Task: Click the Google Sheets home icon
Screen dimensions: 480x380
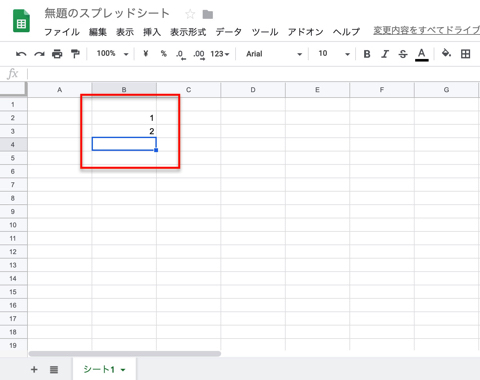Action: coord(21,21)
